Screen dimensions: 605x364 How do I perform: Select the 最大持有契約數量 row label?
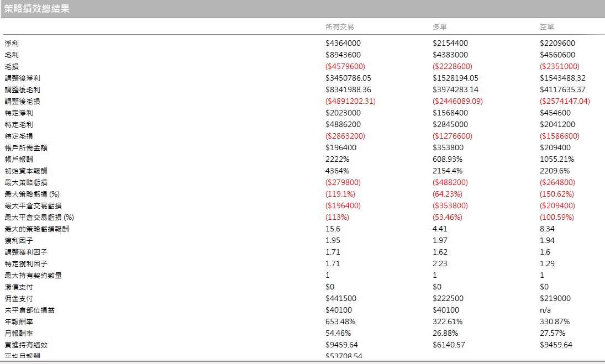pyautogui.click(x=33, y=275)
